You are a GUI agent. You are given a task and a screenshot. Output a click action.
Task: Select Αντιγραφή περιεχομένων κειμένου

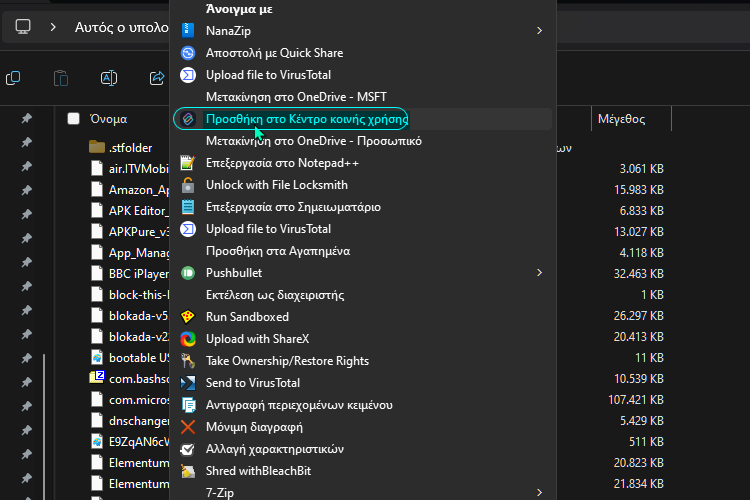coord(299,405)
